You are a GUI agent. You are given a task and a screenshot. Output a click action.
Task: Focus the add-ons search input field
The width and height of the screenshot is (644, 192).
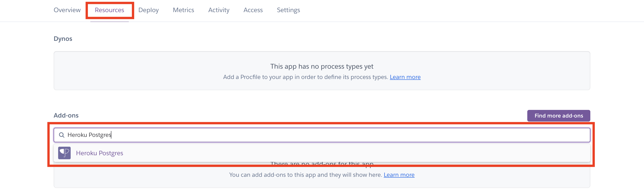[325, 135]
